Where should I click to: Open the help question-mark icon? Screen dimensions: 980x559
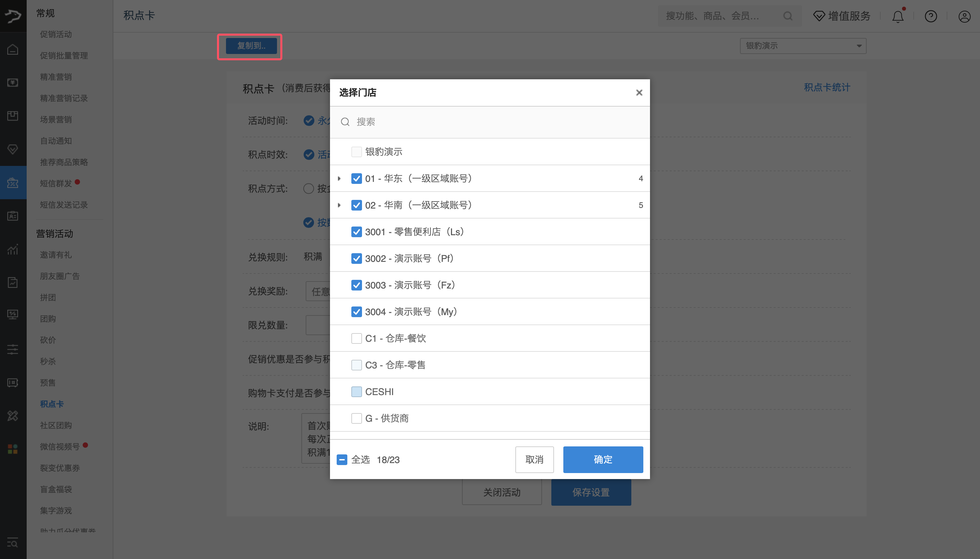930,16
